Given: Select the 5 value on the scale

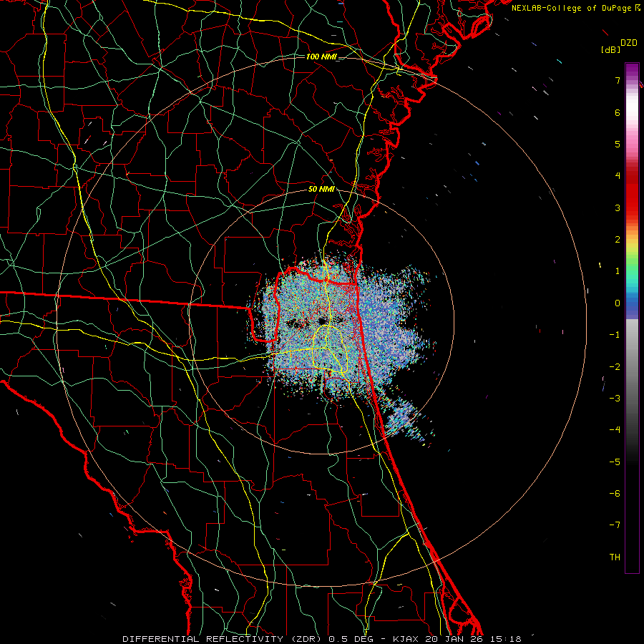Looking at the screenshot, I should coord(618,144).
